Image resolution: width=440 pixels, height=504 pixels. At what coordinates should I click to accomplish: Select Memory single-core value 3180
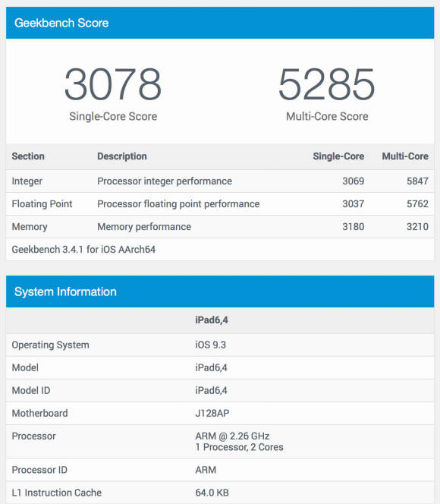click(354, 227)
